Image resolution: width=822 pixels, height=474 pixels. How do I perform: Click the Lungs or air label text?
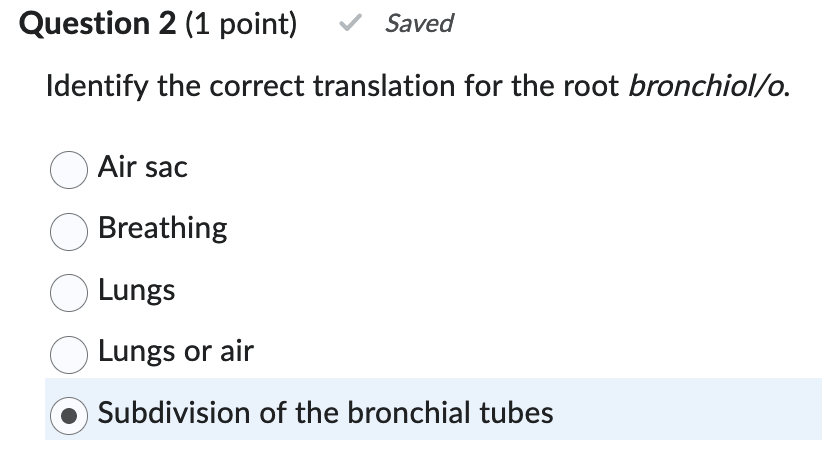tap(176, 351)
